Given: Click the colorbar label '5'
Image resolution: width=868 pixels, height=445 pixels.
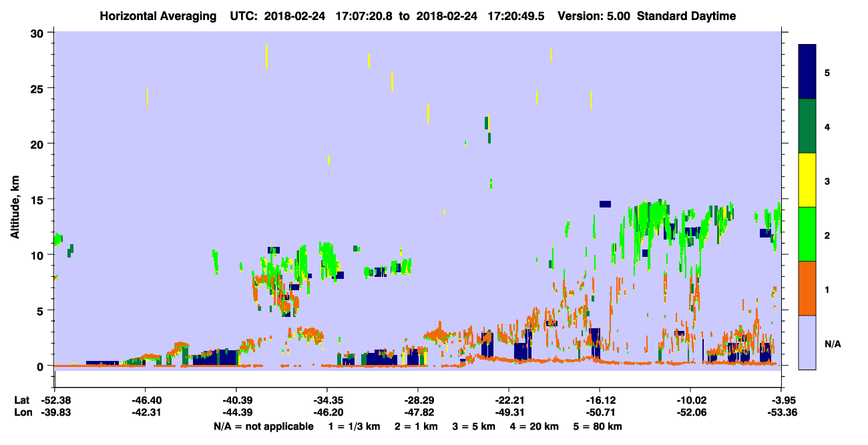Looking at the screenshot, I should [827, 72].
